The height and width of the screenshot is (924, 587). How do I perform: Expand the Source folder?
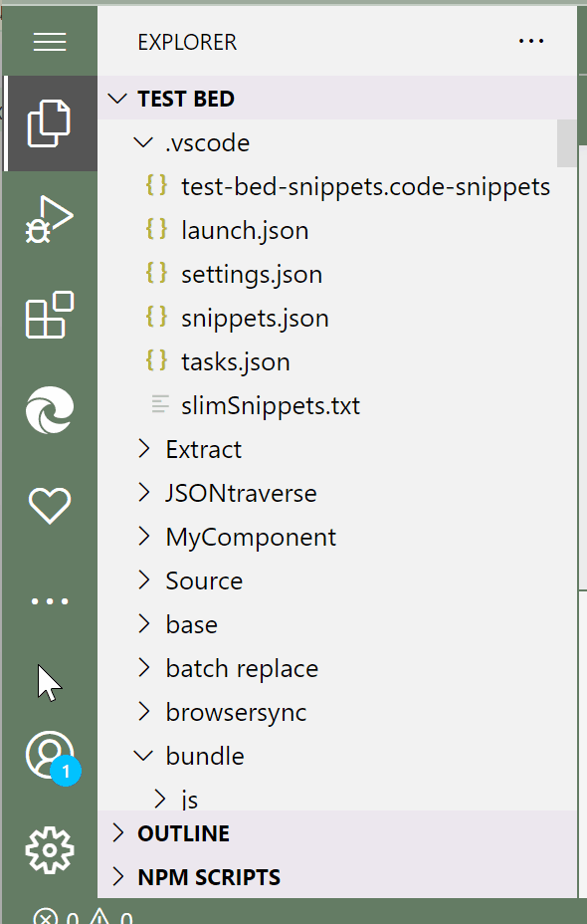143,580
